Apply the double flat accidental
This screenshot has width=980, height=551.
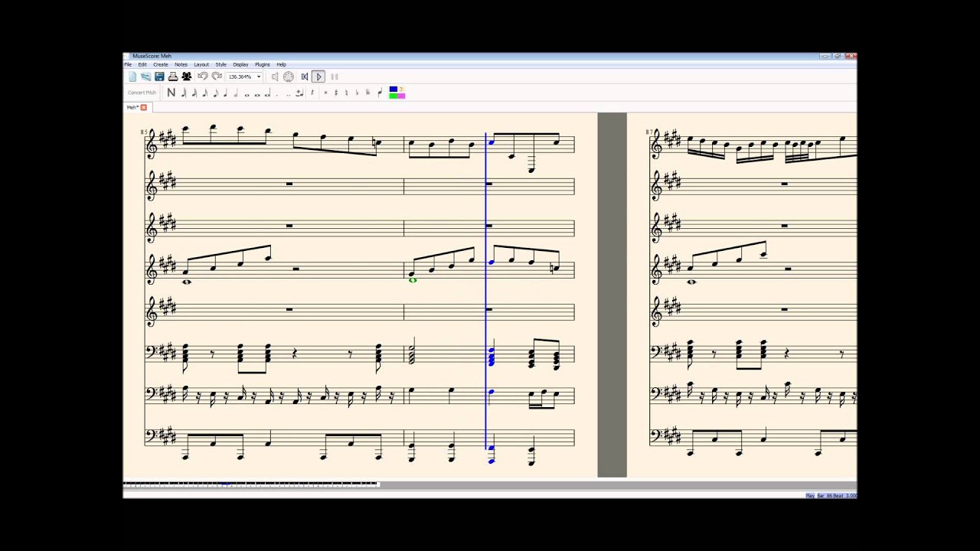coord(368,93)
